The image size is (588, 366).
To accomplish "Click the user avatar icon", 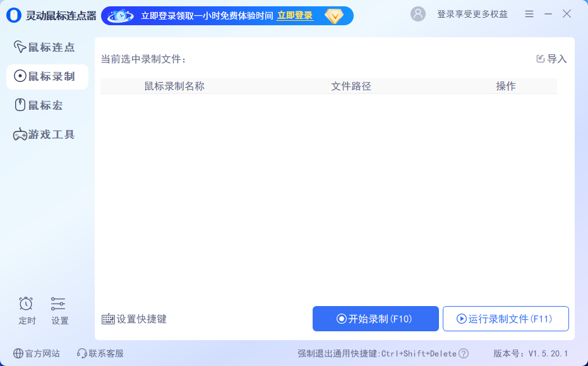I will [418, 14].
